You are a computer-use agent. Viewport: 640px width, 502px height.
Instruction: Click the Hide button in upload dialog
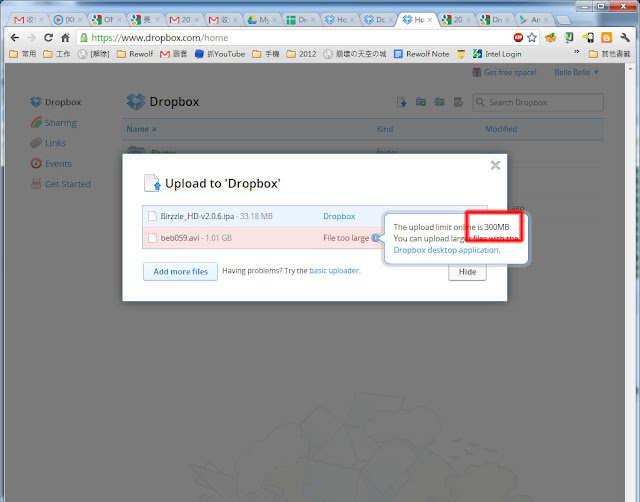click(467, 272)
